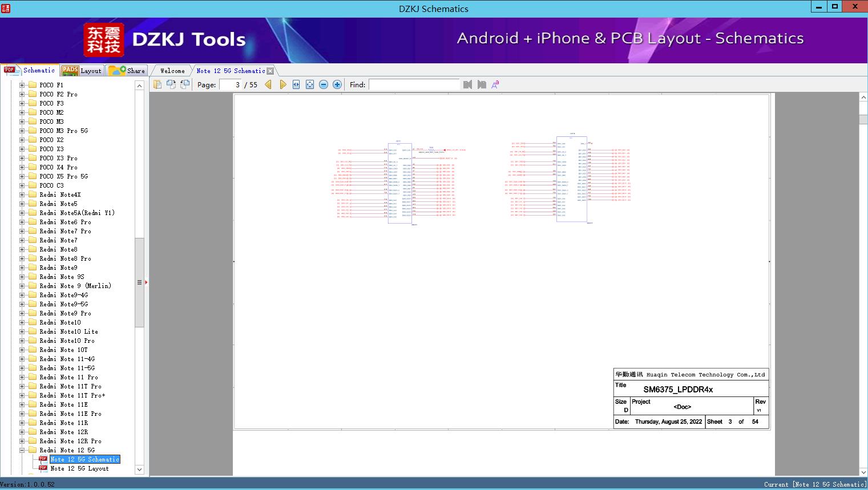Click the DZKJ red logo in banner
This screenshot has width=868, height=490.
click(x=104, y=40)
